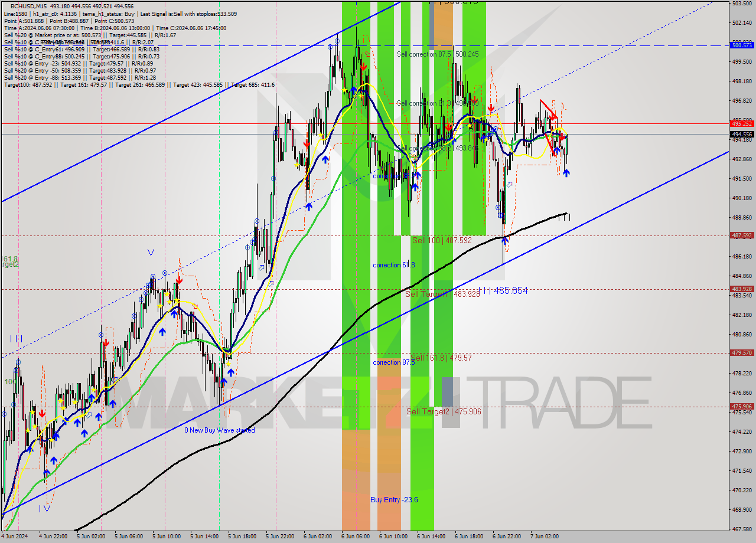Image resolution: width=756 pixels, height=543 pixels.
Task: Click the '| | | 485.654' label
Action: (x=503, y=290)
